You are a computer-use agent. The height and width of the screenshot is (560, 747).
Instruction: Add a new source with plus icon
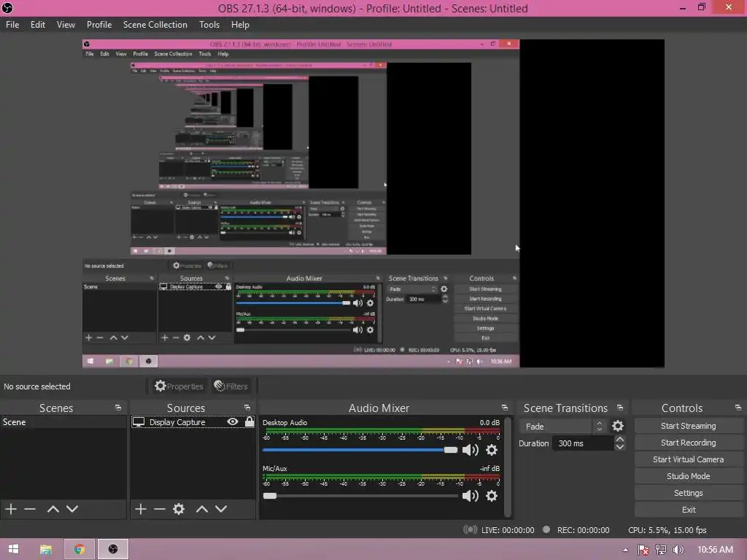[141, 509]
